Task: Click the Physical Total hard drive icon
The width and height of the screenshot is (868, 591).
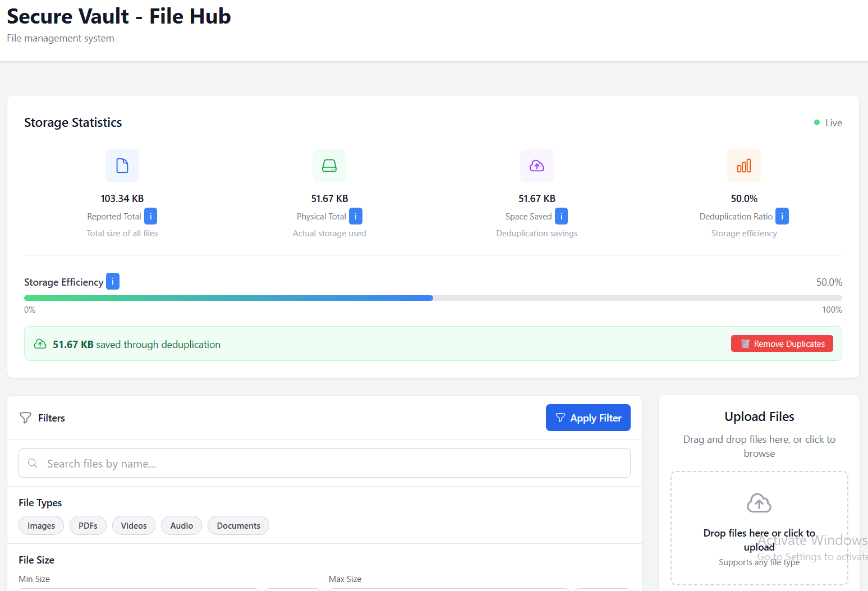Action: tap(329, 166)
